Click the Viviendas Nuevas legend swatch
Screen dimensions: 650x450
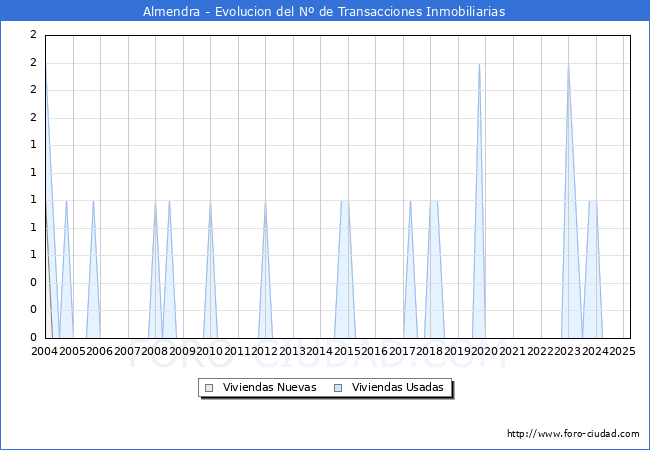tap(209, 388)
